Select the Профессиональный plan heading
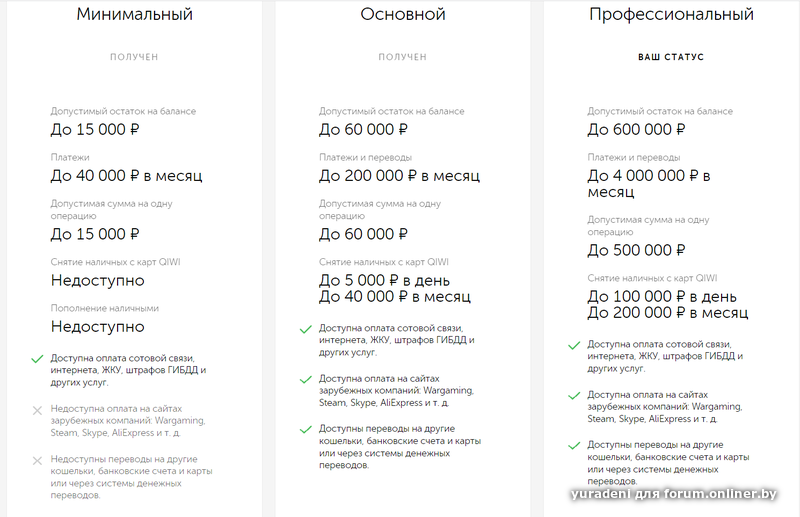This screenshot has height=517, width=800. pyautogui.click(x=671, y=15)
